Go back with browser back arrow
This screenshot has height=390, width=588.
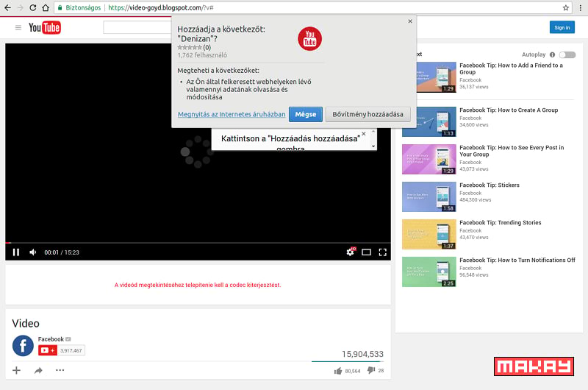(x=7, y=7)
